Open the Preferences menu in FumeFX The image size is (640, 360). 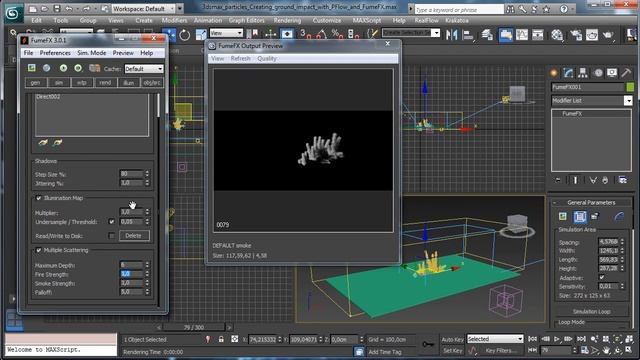(55, 53)
